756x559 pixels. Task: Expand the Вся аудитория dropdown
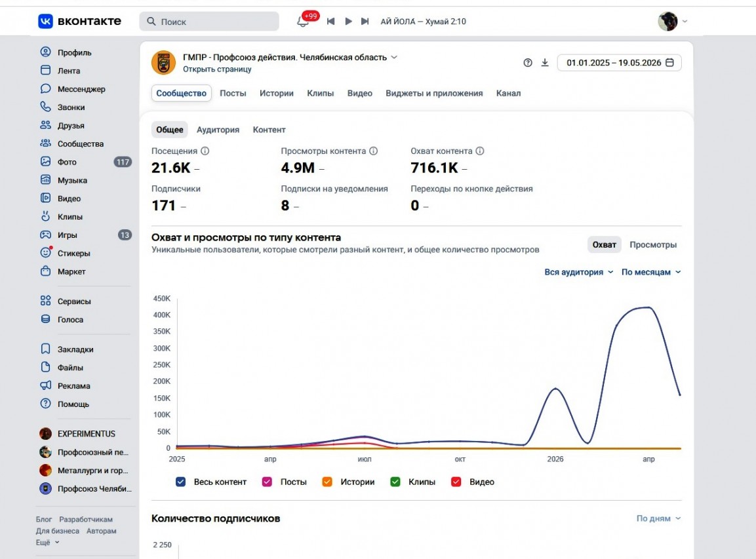pyautogui.click(x=578, y=272)
